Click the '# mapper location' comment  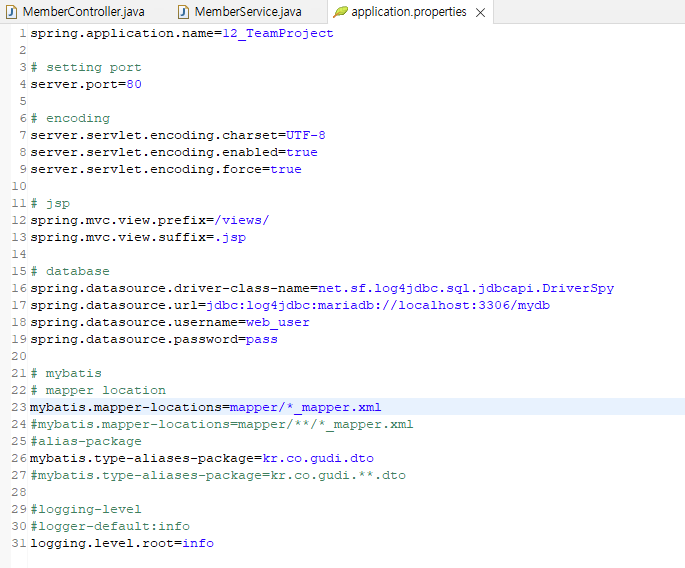coord(98,390)
